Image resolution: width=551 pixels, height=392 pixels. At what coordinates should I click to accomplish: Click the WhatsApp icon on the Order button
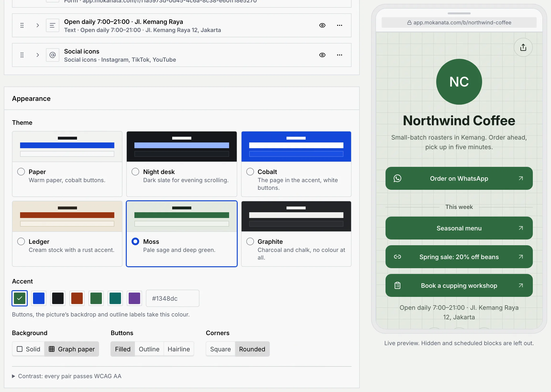(x=397, y=178)
